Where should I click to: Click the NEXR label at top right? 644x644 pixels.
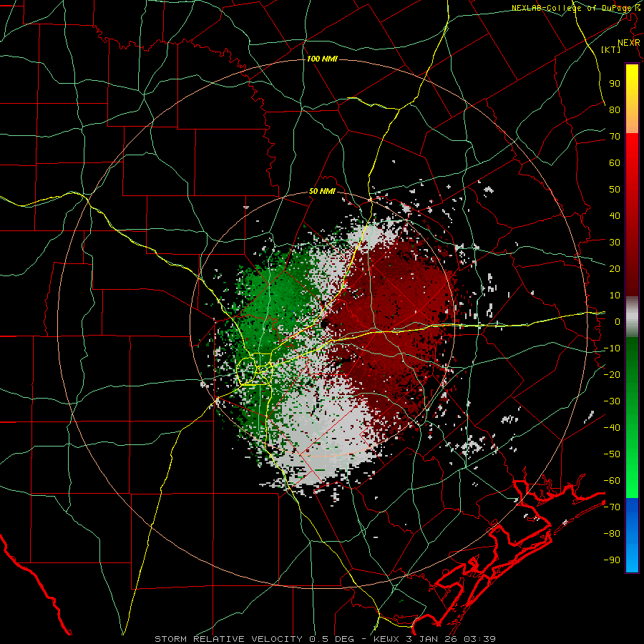[629, 43]
